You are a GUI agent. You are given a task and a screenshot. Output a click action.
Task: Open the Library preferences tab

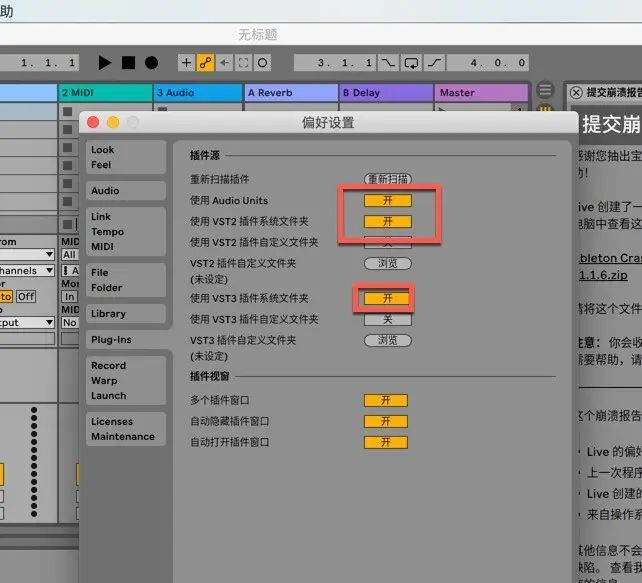click(x=126, y=314)
